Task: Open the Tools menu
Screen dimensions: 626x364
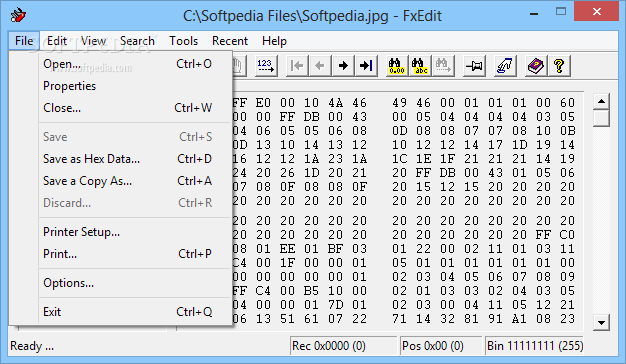Action: click(183, 41)
